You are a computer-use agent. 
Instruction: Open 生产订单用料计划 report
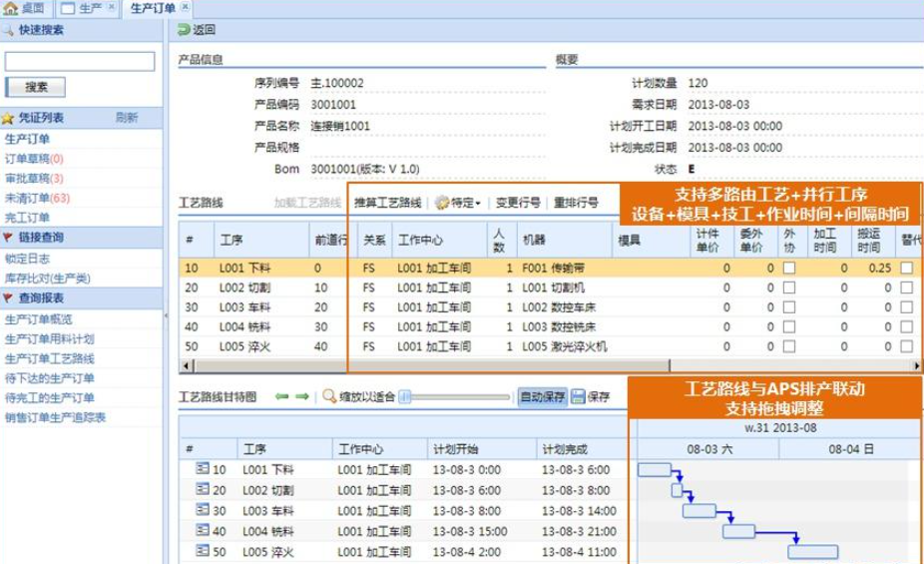[x=50, y=338]
